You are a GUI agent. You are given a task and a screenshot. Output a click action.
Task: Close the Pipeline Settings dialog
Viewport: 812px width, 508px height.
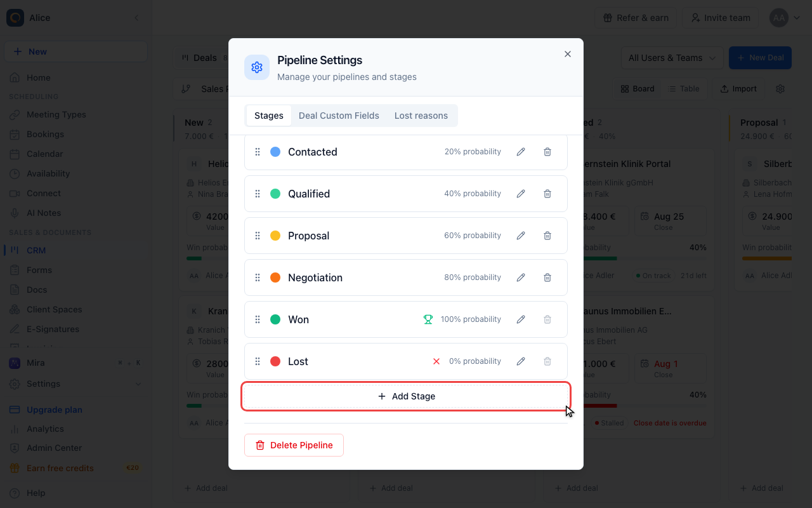pyautogui.click(x=568, y=54)
